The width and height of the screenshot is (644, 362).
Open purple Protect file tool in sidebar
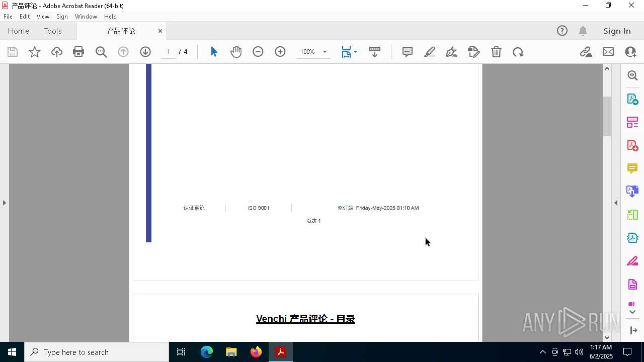click(x=632, y=285)
